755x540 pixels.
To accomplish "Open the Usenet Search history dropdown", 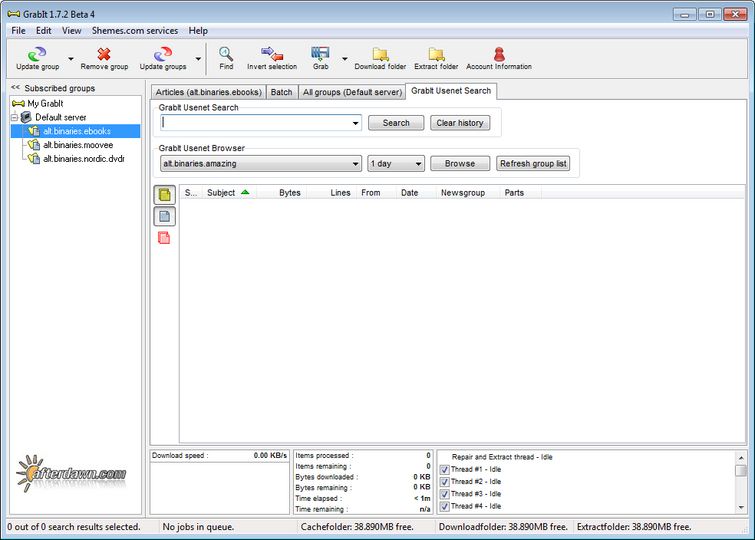I will tap(355, 123).
